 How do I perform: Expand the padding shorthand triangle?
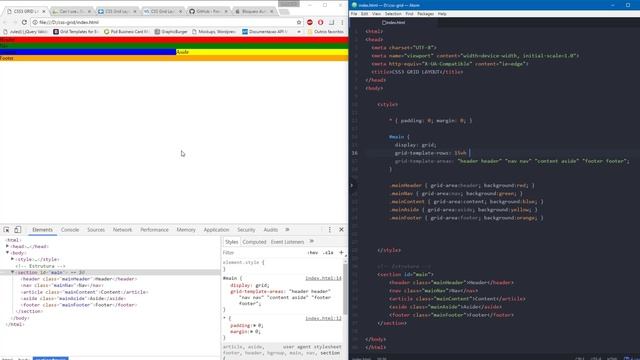click(255, 326)
